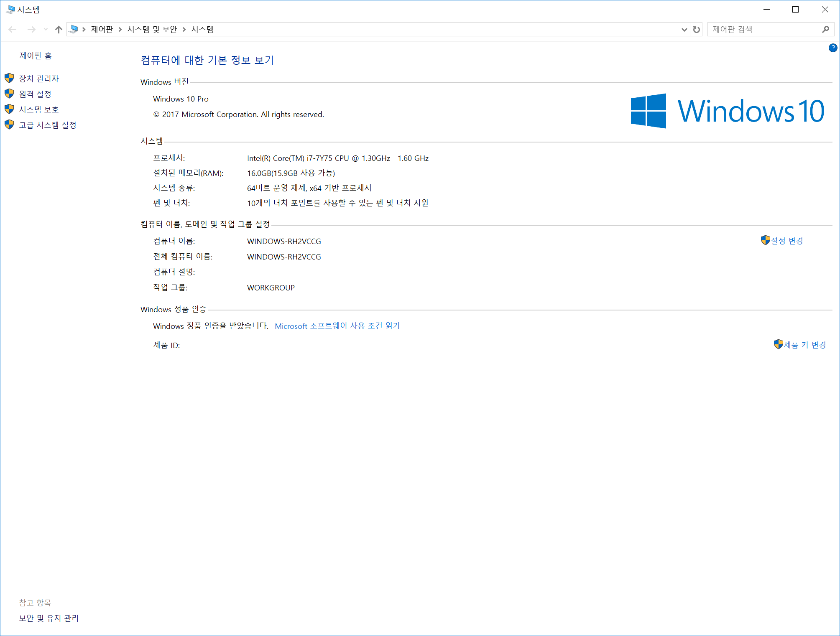This screenshot has height=636, width=840.
Task: Click shield icon beside 원격 설정
Action: pos(9,94)
